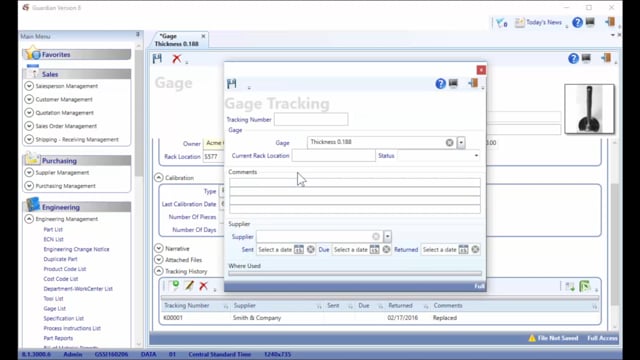Open Today's News
This screenshot has width=640, height=360.
pos(539,22)
